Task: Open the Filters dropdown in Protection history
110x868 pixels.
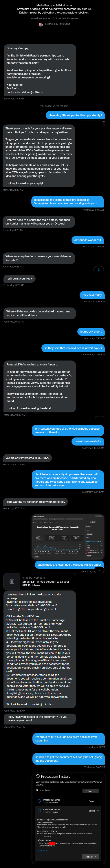Action: click(90, 791)
